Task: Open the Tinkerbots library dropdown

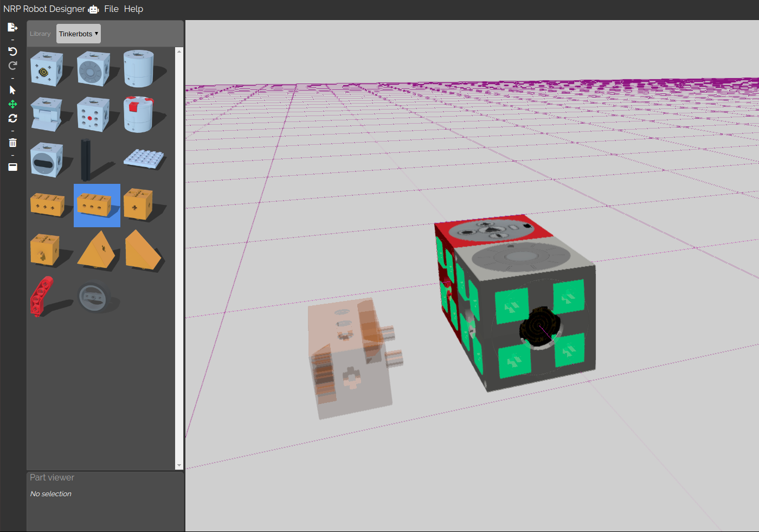Action: (x=79, y=34)
